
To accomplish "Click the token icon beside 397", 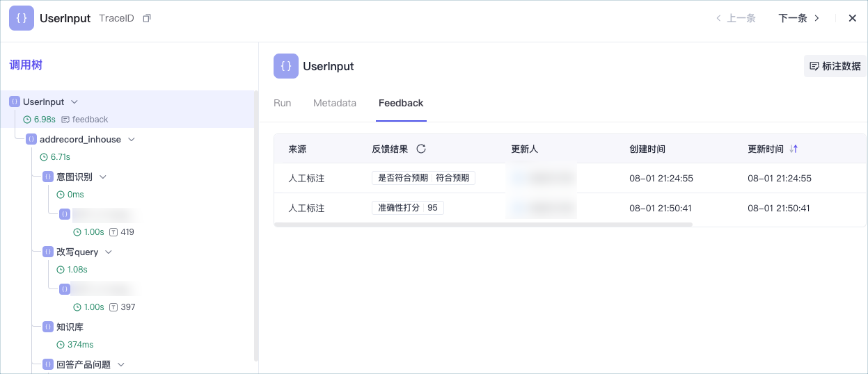I will (113, 307).
